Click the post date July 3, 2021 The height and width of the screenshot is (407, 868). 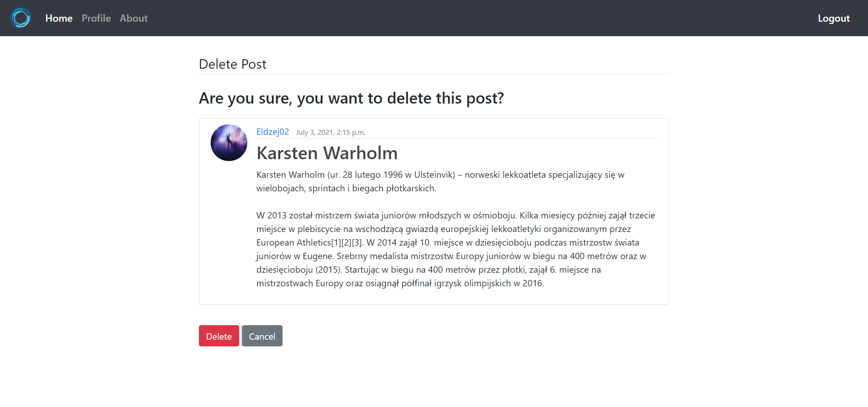331,132
